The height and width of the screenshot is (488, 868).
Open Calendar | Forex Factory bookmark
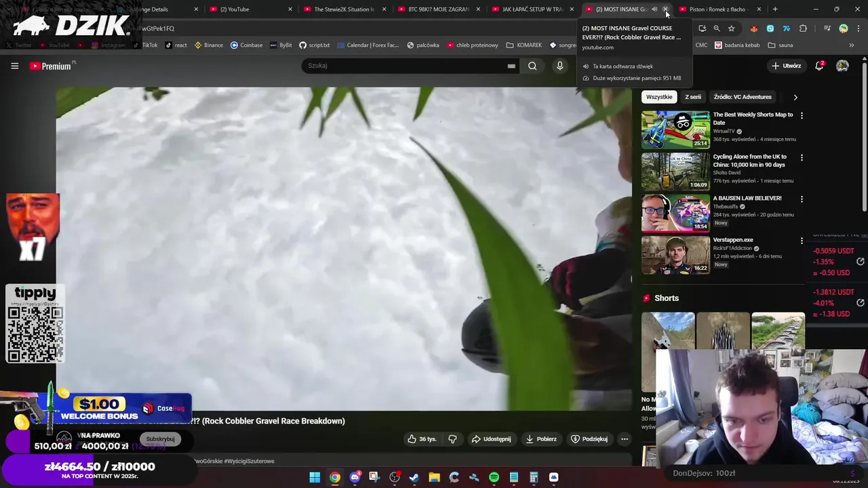click(368, 45)
